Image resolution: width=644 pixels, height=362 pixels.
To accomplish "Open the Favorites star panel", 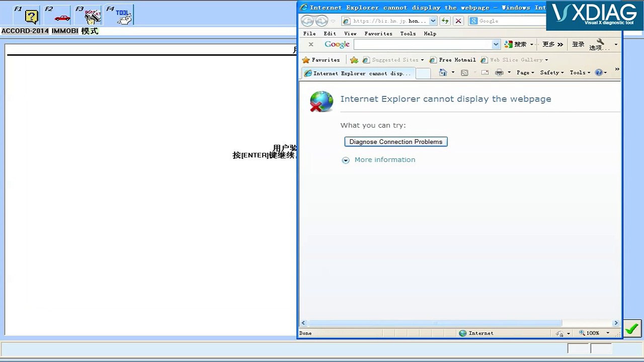I will tap(321, 60).
